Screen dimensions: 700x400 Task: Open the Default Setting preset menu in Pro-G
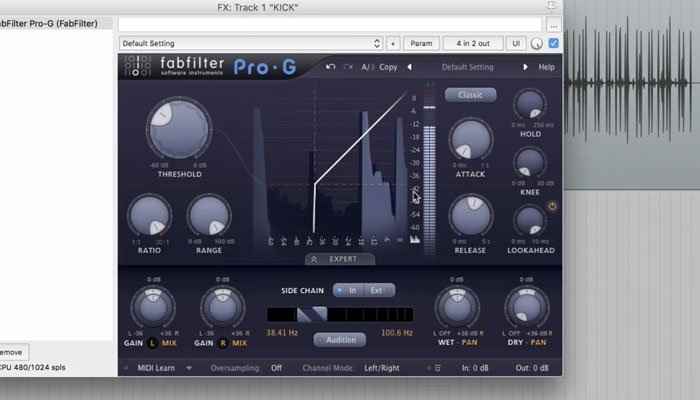click(467, 67)
